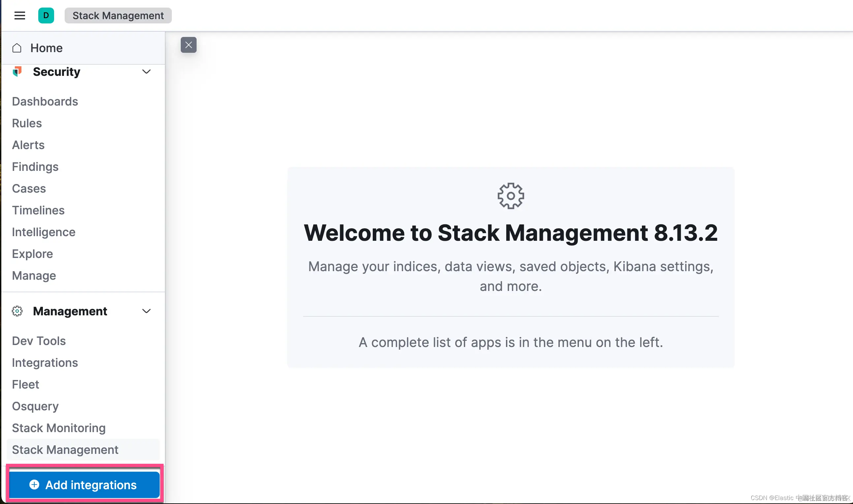Open Alerts under Security
The image size is (853, 504).
(28, 145)
